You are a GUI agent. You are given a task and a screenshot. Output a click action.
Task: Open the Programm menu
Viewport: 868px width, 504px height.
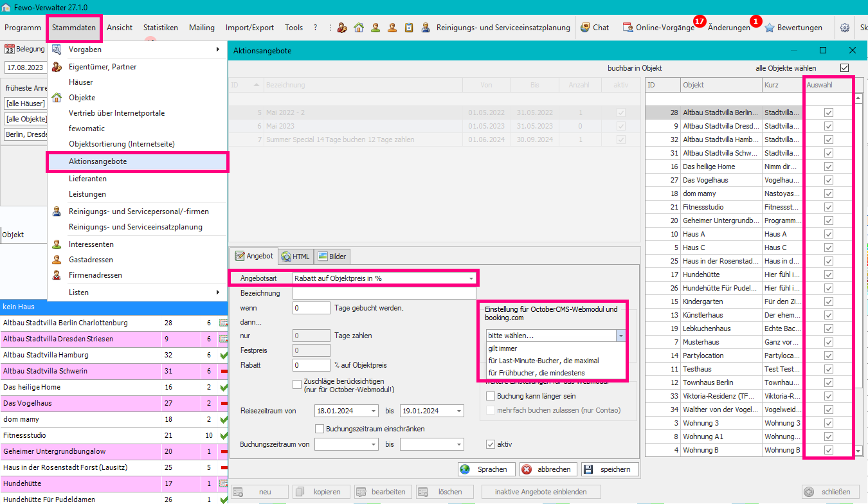(x=23, y=28)
